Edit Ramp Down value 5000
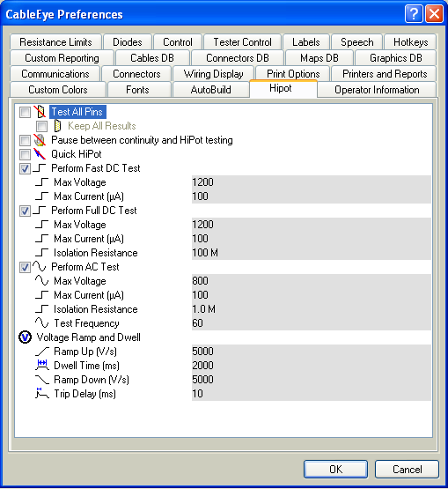Viewport: 448px width, 489px height. [312, 380]
